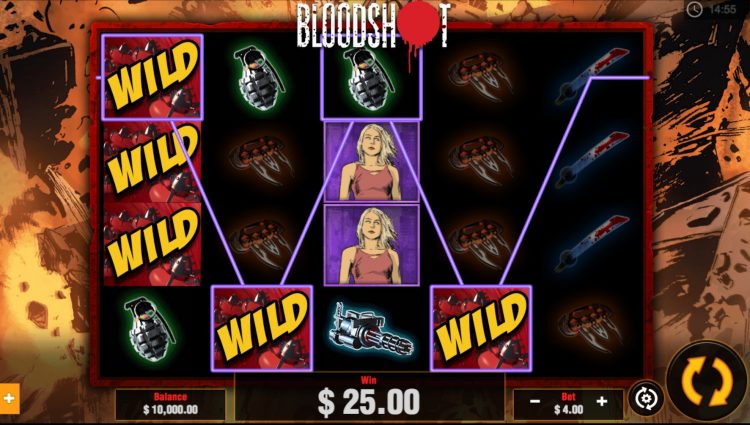Click the yellow plus button at left edge
The width and height of the screenshot is (750, 425).
[9, 398]
